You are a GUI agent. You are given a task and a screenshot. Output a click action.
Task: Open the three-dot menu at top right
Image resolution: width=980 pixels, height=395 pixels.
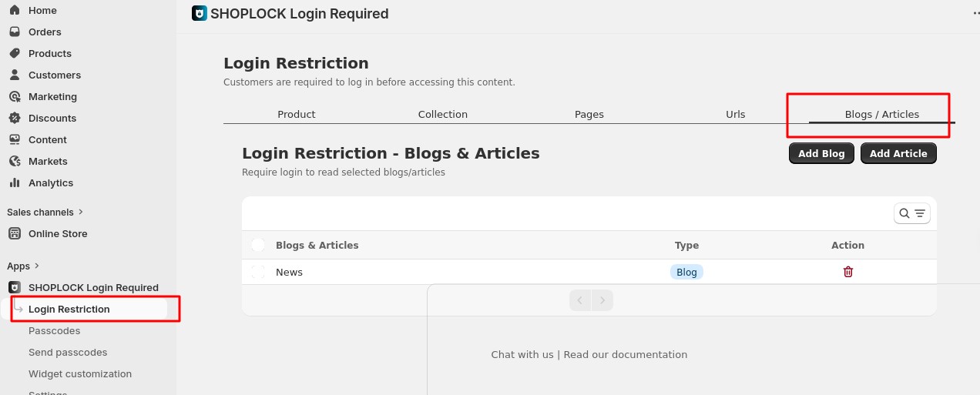pyautogui.click(x=975, y=14)
